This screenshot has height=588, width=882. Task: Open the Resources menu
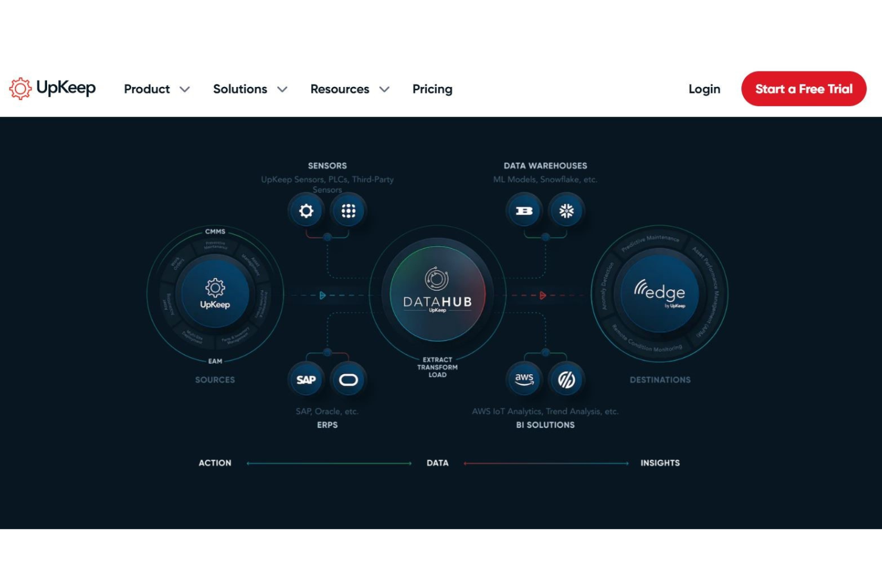pyautogui.click(x=340, y=89)
